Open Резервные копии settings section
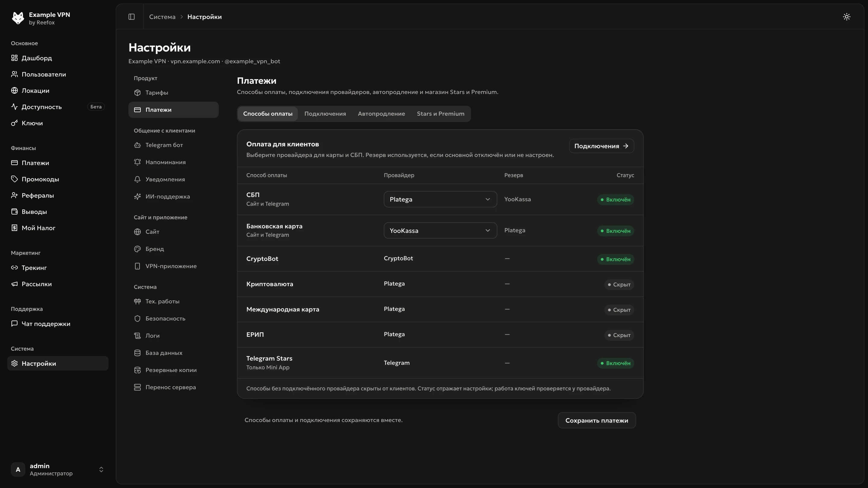868x488 pixels. 174,370
